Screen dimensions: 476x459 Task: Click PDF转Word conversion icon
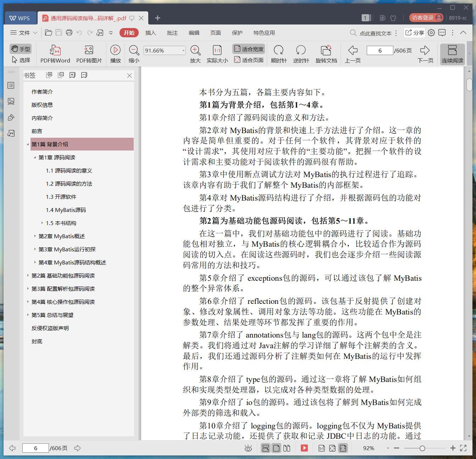point(55,50)
